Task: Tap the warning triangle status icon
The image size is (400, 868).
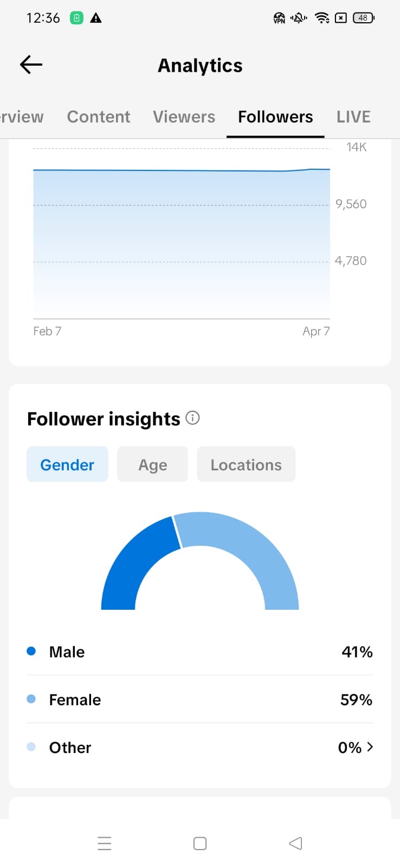Action: pos(96,18)
